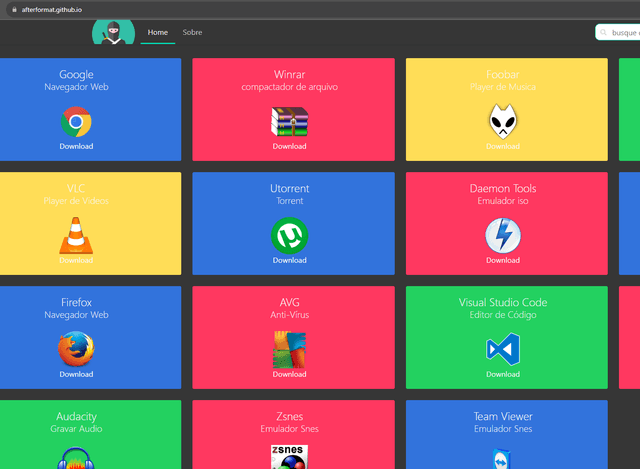The image size is (640, 469).
Task: Click the search magnifier icon
Action: [x=603, y=32]
